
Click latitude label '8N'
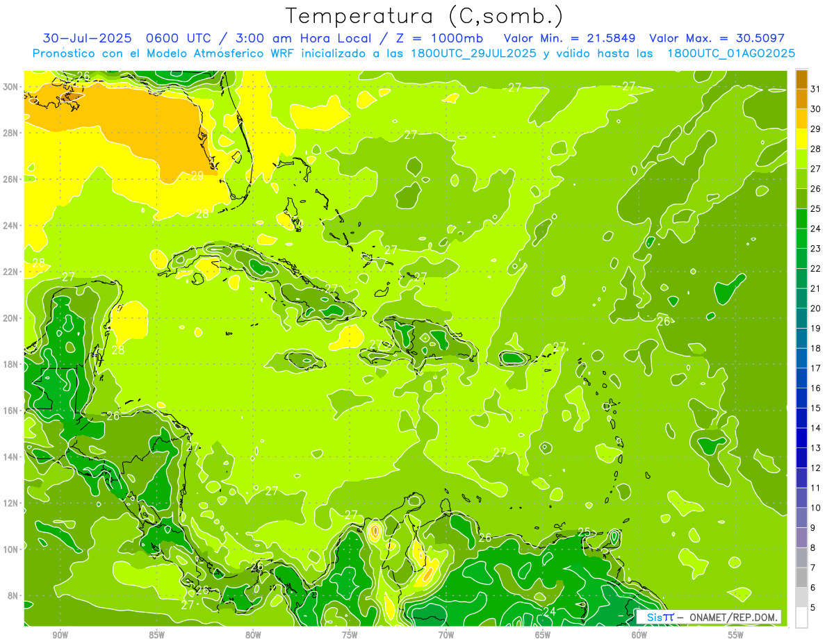[14, 595]
